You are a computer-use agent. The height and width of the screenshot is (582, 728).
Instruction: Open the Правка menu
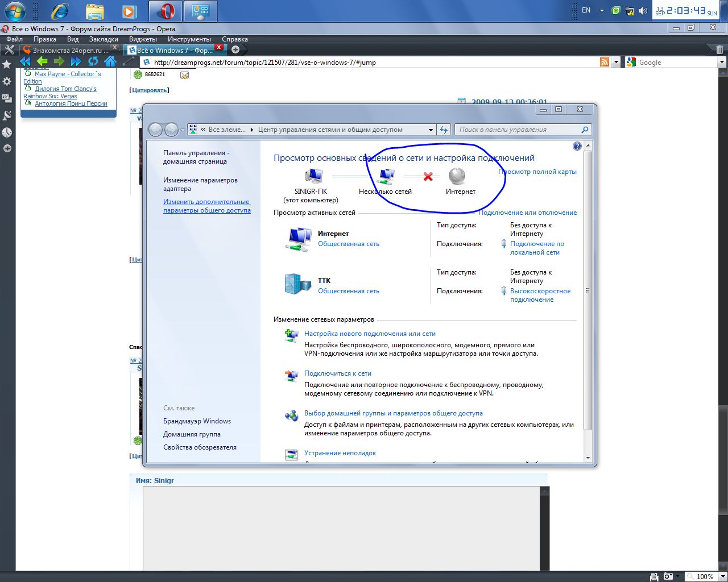45,39
